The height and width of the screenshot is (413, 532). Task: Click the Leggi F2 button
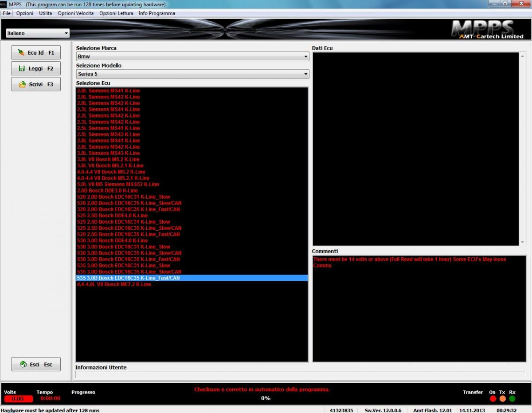click(36, 68)
